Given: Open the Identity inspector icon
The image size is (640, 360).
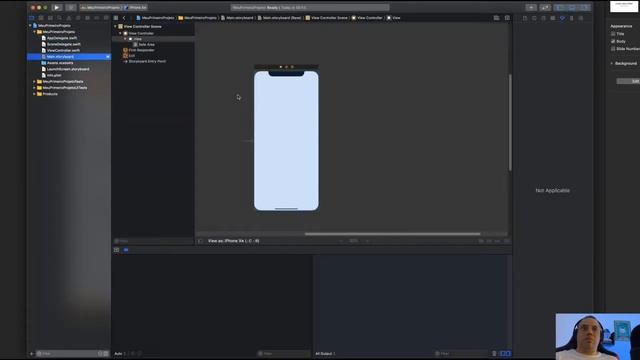Looking at the screenshot, I should pos(553,18).
